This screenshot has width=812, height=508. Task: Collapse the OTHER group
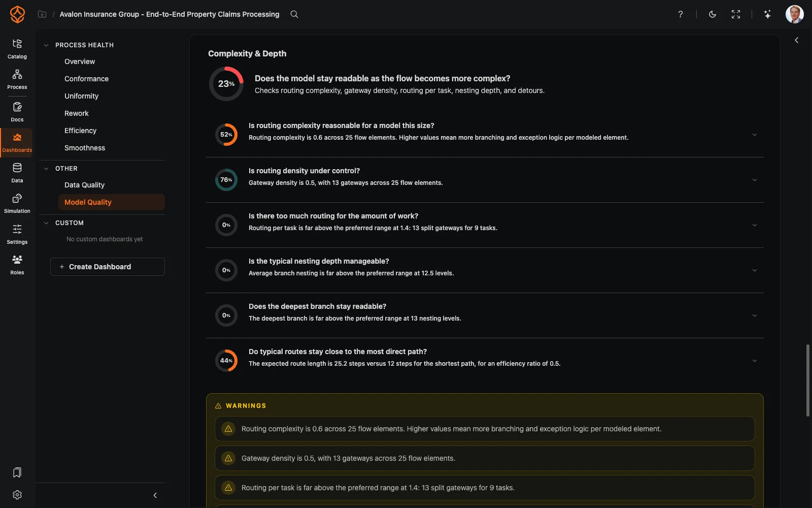[x=46, y=169]
